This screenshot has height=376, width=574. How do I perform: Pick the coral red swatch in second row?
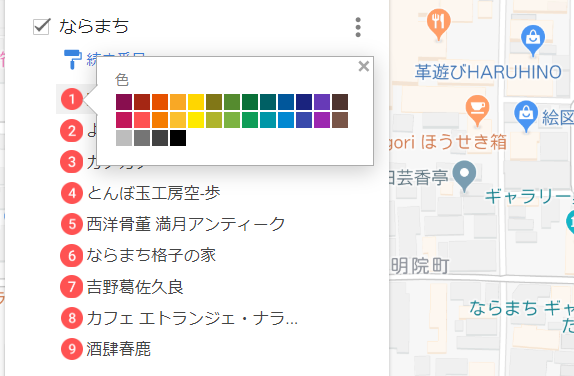click(x=142, y=120)
